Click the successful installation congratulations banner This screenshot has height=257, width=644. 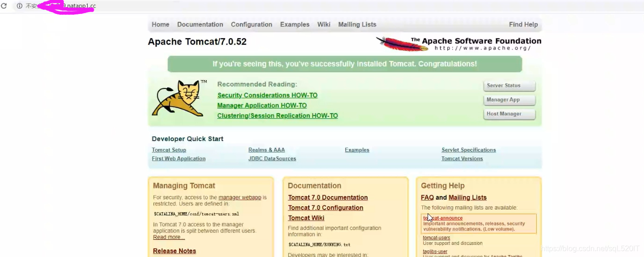point(345,64)
